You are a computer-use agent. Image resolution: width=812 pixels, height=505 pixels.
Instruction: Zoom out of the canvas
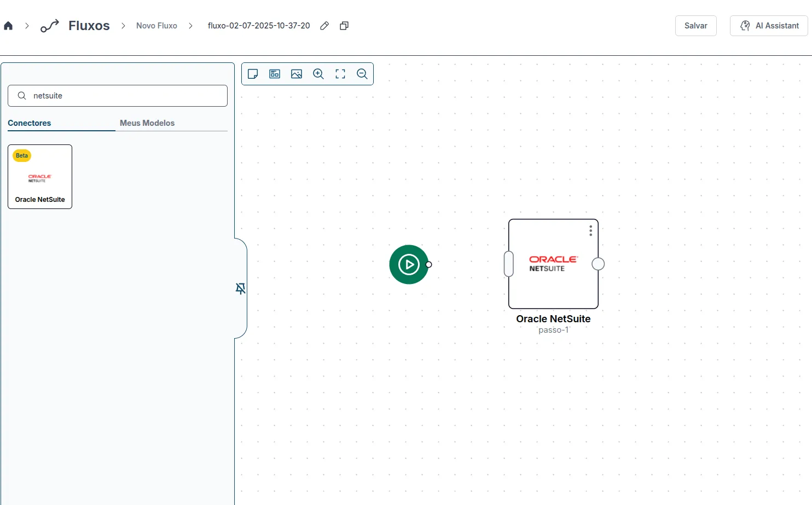coord(362,74)
